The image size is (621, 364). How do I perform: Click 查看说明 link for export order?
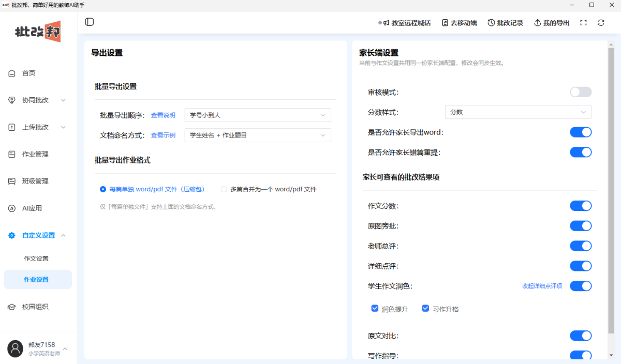point(163,115)
